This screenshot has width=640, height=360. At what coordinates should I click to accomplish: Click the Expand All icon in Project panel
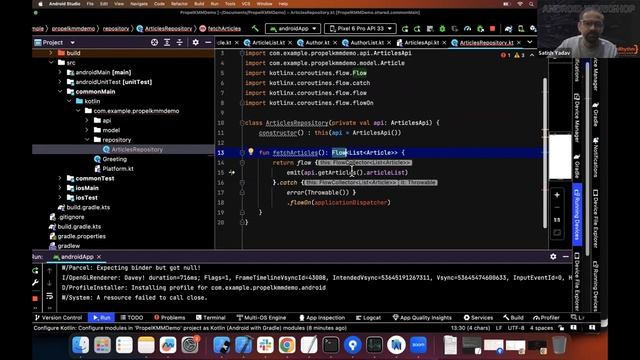[167, 42]
